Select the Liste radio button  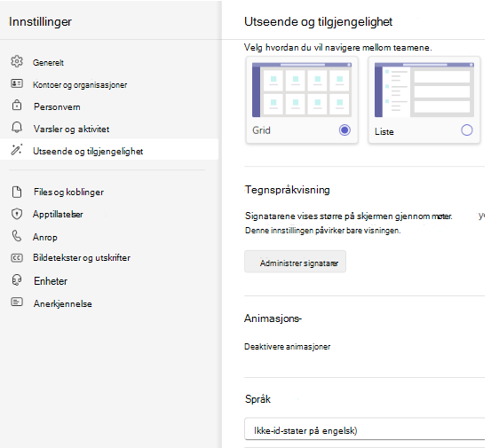467,130
